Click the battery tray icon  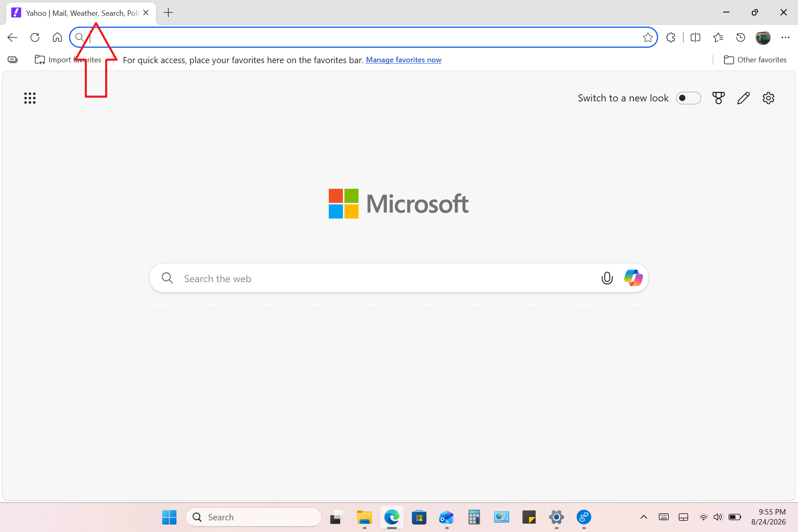[x=735, y=517]
